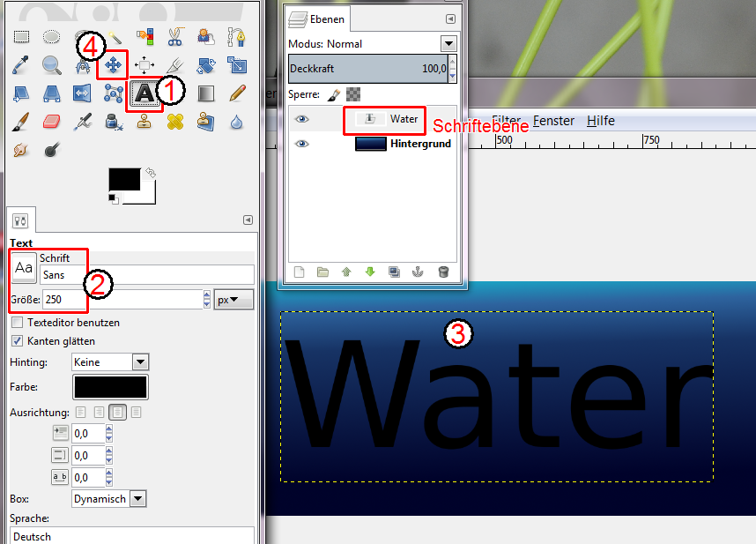Set text alignment to right
Image resolution: width=756 pixels, height=544 pixels.
pyautogui.click(x=99, y=413)
